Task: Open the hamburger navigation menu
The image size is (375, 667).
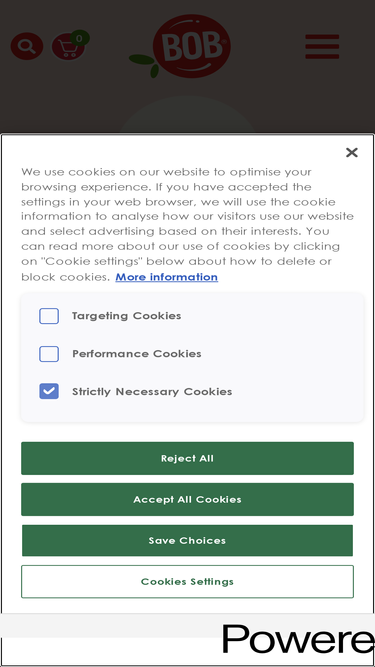Action: (x=322, y=46)
